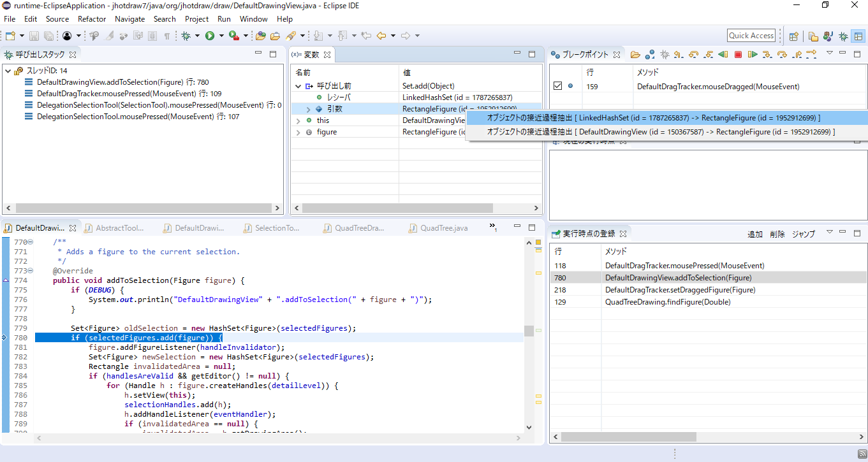
Task: Click the Open Perspective icon
Action: click(x=793, y=36)
